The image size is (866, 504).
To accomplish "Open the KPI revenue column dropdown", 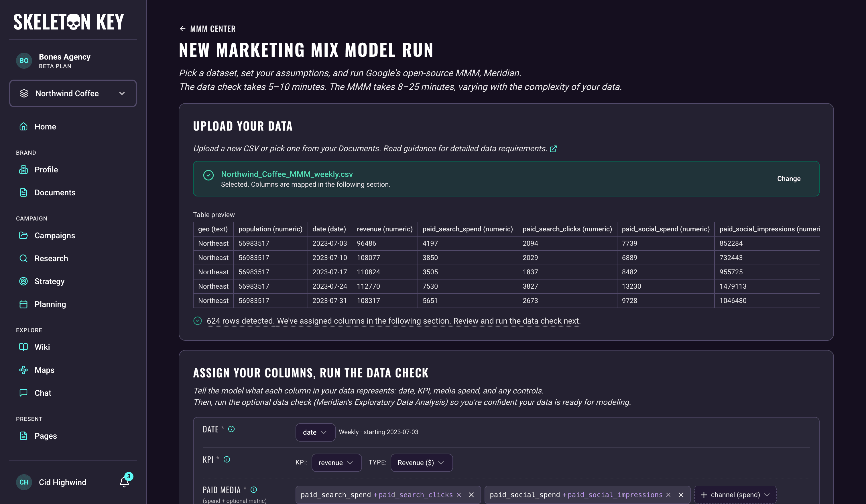I will [x=336, y=463].
